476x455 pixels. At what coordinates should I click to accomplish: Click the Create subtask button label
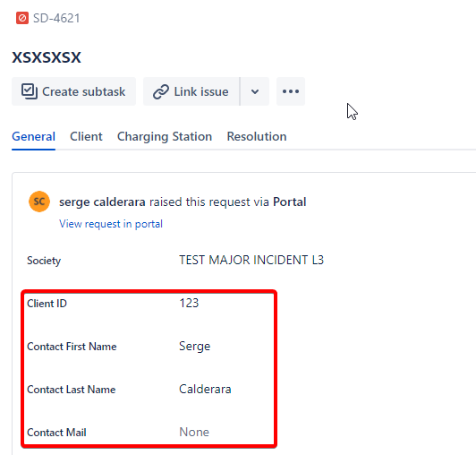pos(83,91)
